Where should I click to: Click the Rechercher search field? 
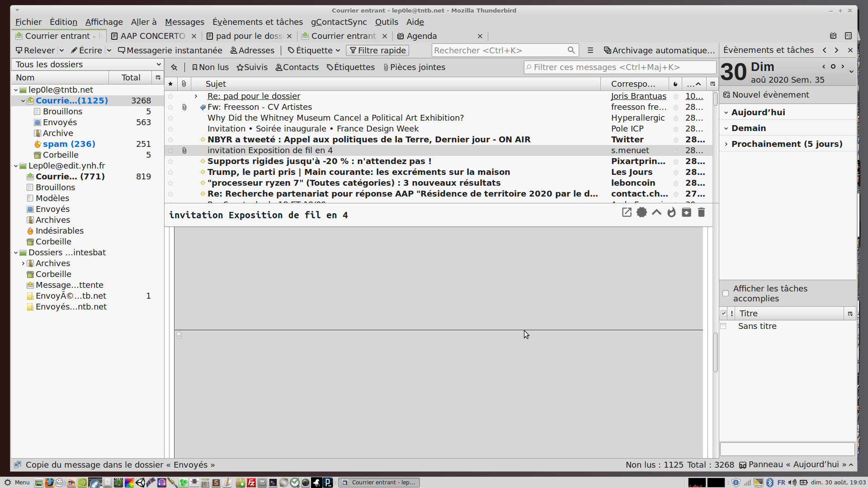(499, 50)
